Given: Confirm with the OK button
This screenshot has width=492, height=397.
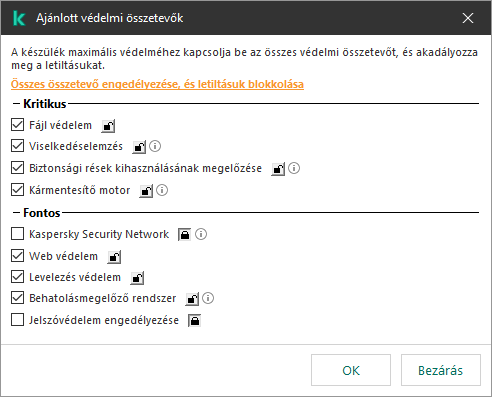Looking at the screenshot, I should pyautogui.click(x=351, y=370).
